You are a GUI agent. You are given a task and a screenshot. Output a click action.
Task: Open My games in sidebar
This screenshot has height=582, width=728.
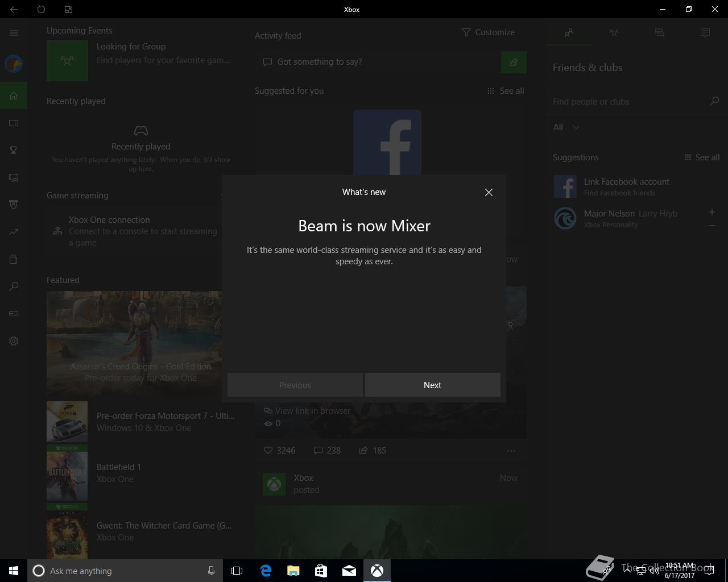point(14,123)
